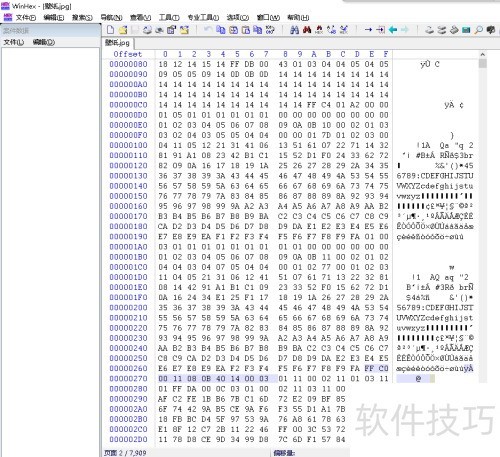Click the Modify Data icon with binary digits
Screen dimensions: 500x457
[x=270, y=30]
